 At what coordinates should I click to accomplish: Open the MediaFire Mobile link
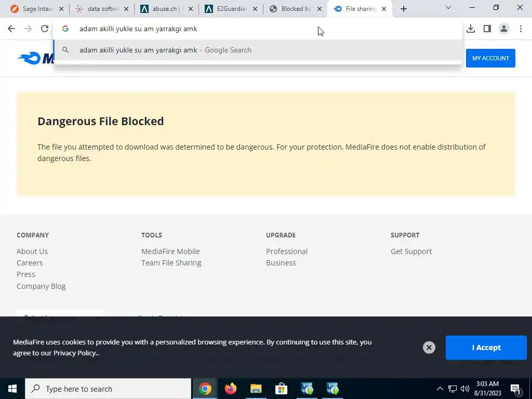pyautogui.click(x=170, y=251)
